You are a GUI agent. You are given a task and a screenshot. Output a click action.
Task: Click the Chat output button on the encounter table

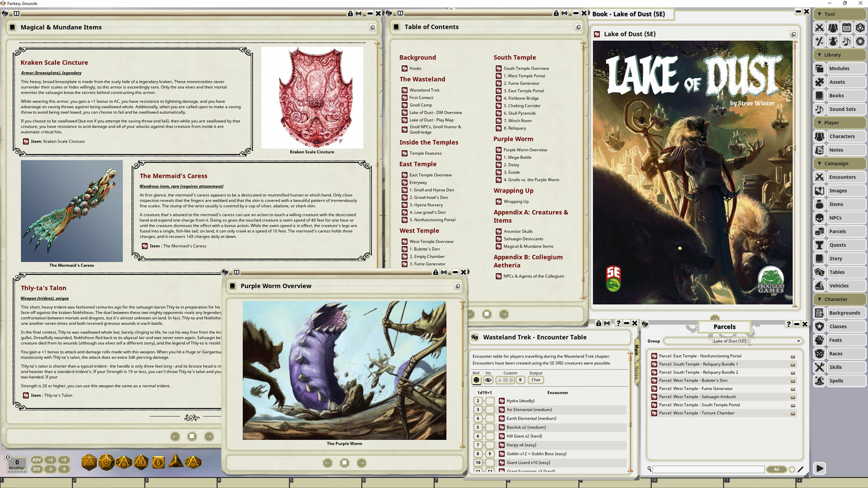pos(536,380)
